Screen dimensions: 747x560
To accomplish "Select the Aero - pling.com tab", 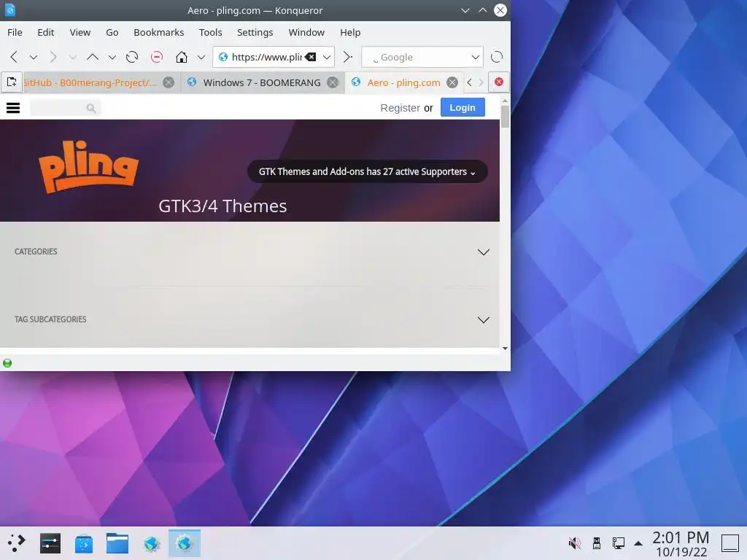I will pyautogui.click(x=403, y=82).
